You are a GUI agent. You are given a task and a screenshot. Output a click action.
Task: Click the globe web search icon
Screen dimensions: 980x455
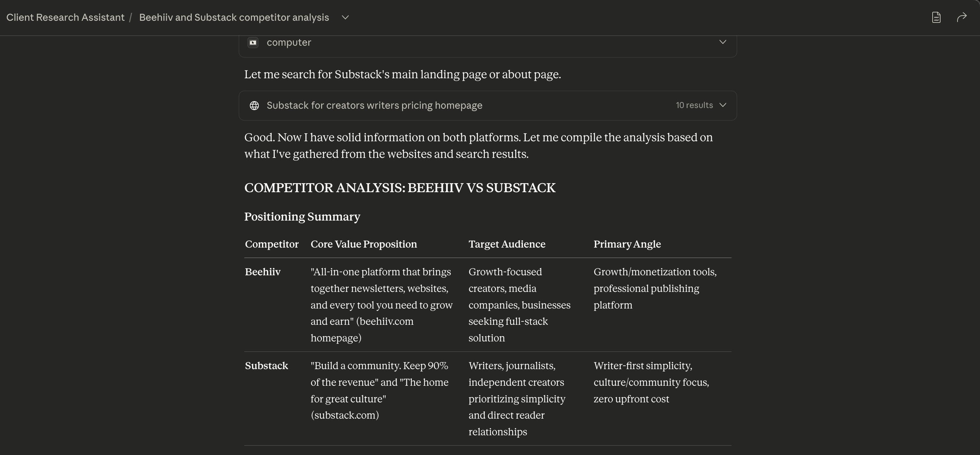coord(254,106)
